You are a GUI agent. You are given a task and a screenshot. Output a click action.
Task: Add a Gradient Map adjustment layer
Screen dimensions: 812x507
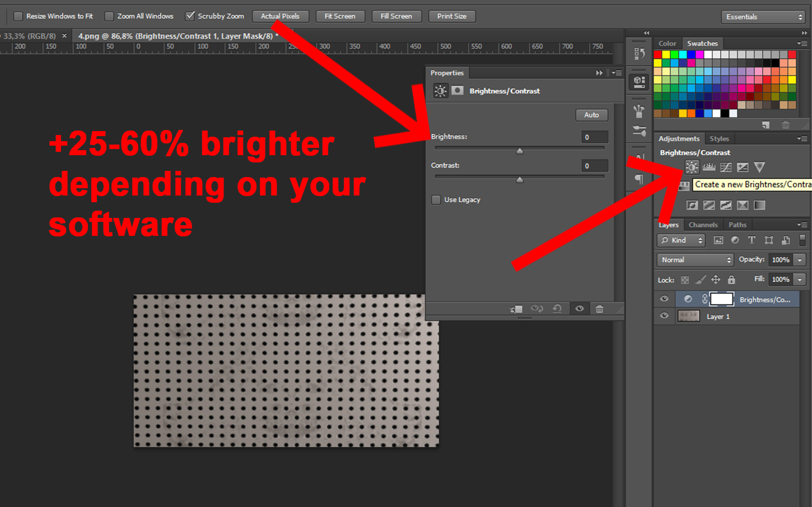click(759, 205)
